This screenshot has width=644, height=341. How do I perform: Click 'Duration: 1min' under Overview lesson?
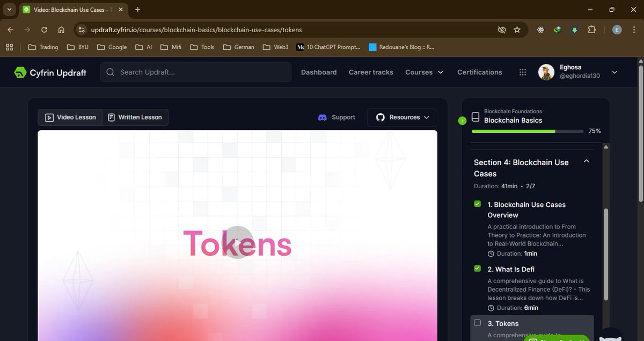click(513, 254)
